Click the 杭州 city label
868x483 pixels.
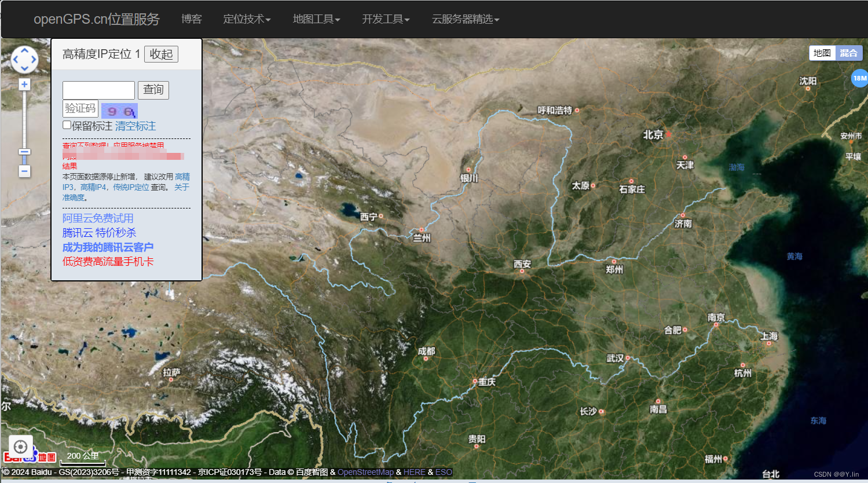click(x=743, y=373)
